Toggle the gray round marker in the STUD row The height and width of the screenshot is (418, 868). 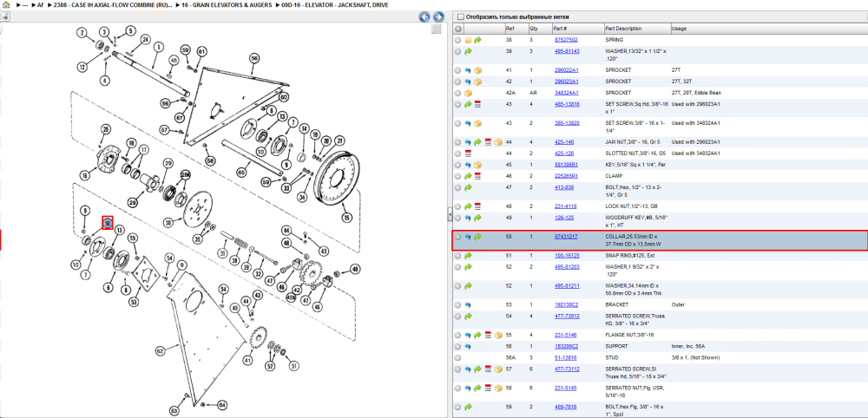coord(457,358)
